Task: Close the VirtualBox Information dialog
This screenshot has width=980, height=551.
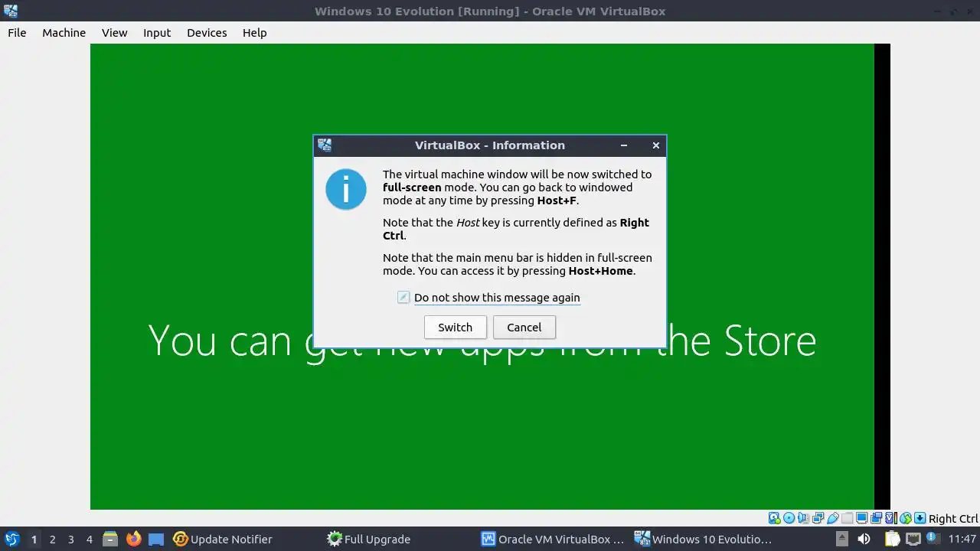Action: click(655, 145)
